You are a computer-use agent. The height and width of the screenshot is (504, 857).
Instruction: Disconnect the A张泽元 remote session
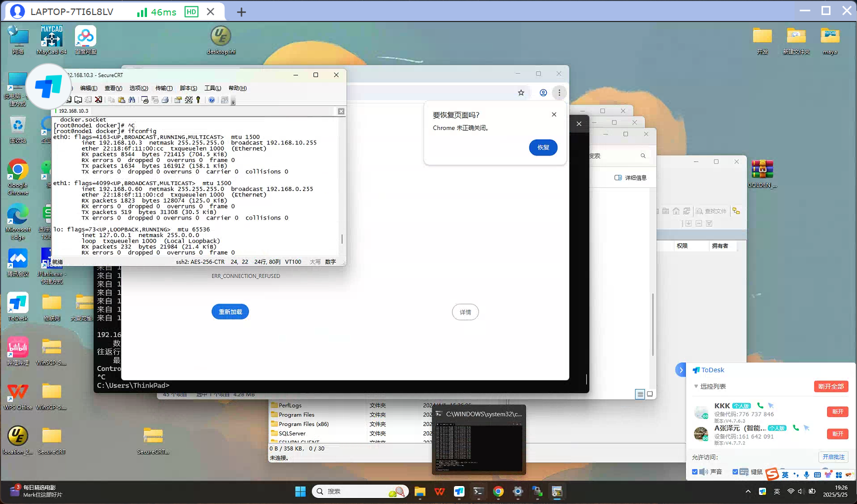pyautogui.click(x=837, y=434)
